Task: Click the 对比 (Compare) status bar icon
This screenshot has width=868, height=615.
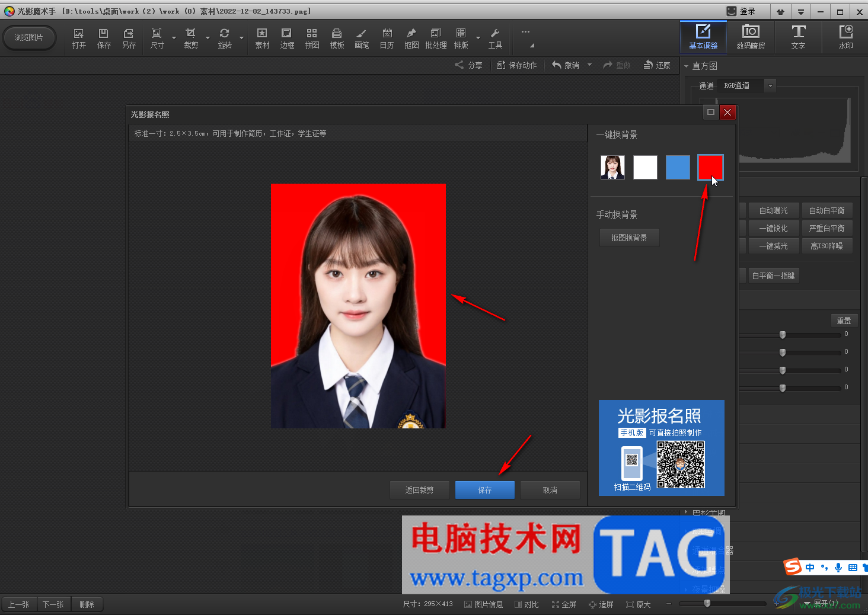Action: (526, 604)
